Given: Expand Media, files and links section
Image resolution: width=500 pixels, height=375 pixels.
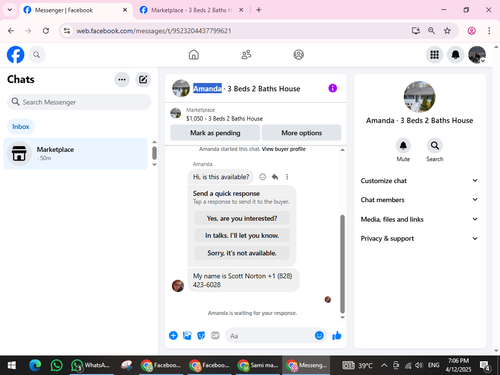Looking at the screenshot, I should pyautogui.click(x=419, y=219).
